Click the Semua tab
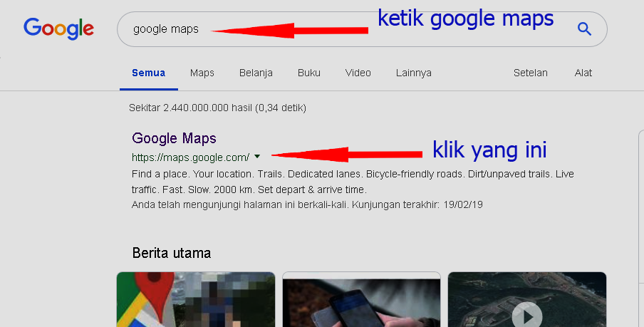The image size is (644, 327). click(149, 73)
